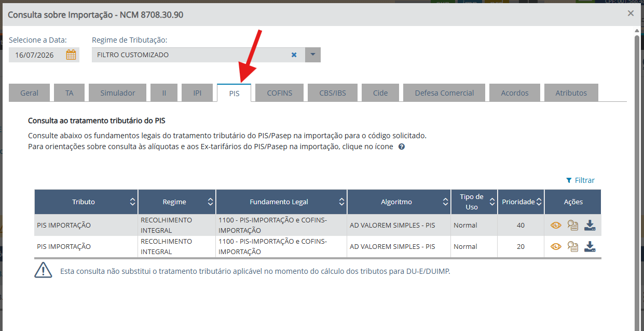Click RECOLHIMENTO INTEGRAL in priority 40 row

coord(166,225)
